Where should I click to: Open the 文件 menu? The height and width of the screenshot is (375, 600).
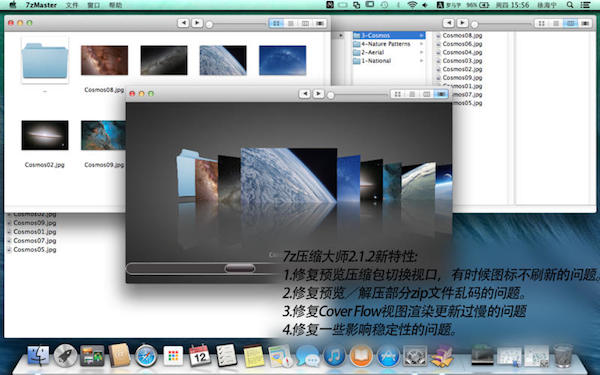click(72, 5)
